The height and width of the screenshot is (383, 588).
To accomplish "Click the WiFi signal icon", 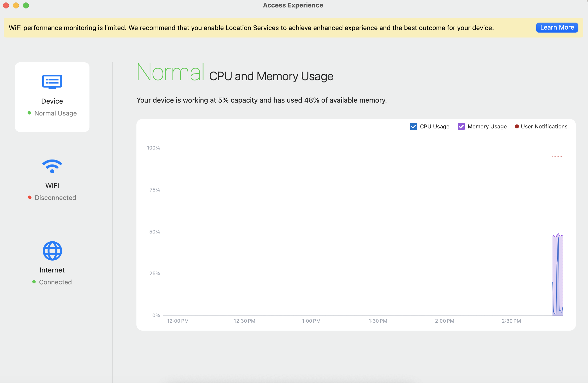I will (52, 166).
